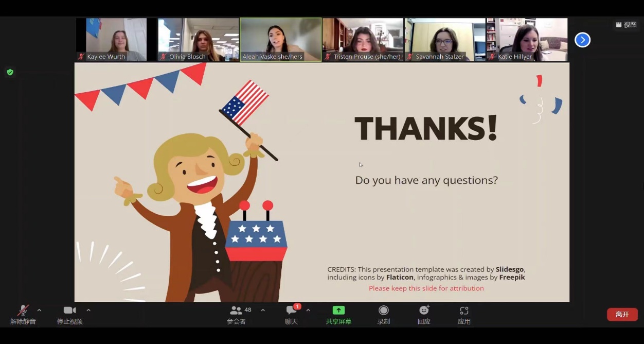
Task: Open reactions (回应) emoji icon
Action: (x=424, y=310)
